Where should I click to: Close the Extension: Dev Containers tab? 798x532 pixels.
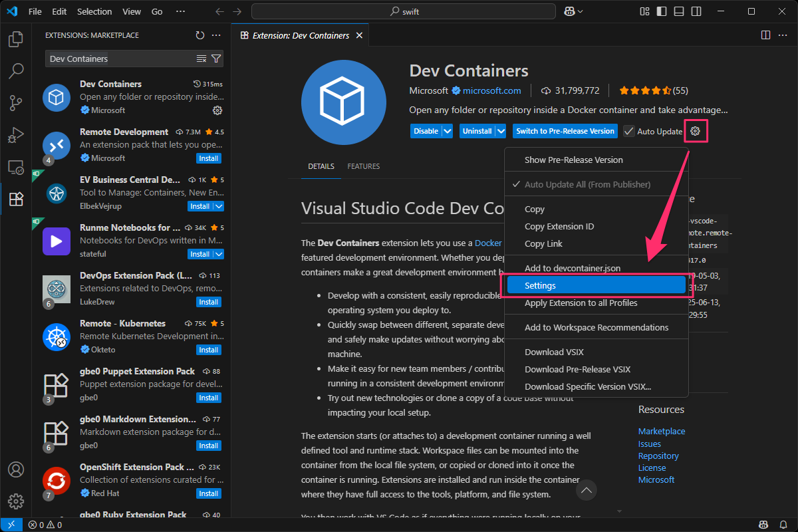coord(359,35)
